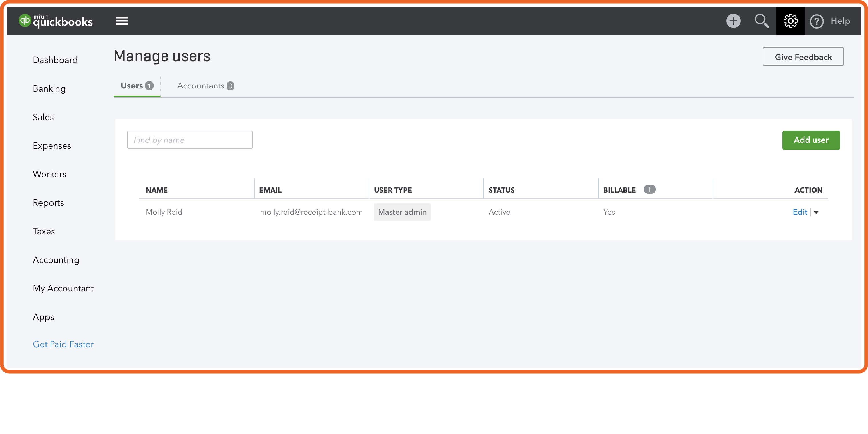The width and height of the screenshot is (868, 434).
Task: Switch to the Accountants tab
Action: (x=205, y=86)
